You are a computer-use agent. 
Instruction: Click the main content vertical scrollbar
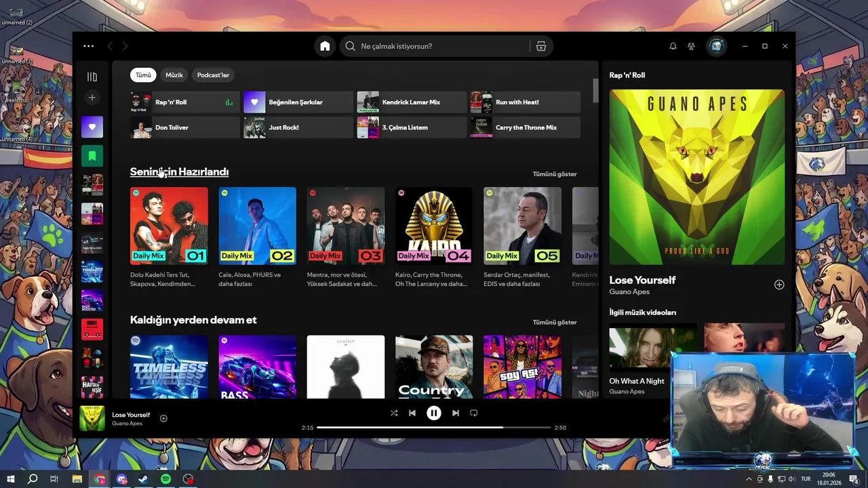point(596,91)
